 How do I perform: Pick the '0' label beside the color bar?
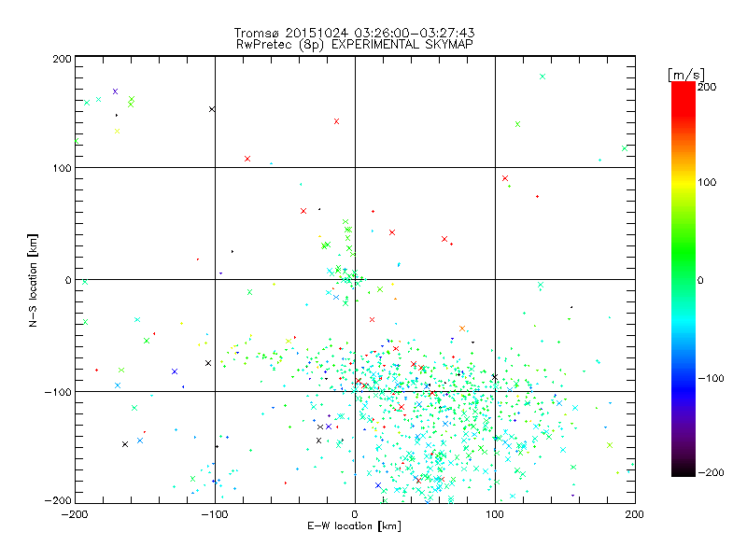[x=700, y=280]
